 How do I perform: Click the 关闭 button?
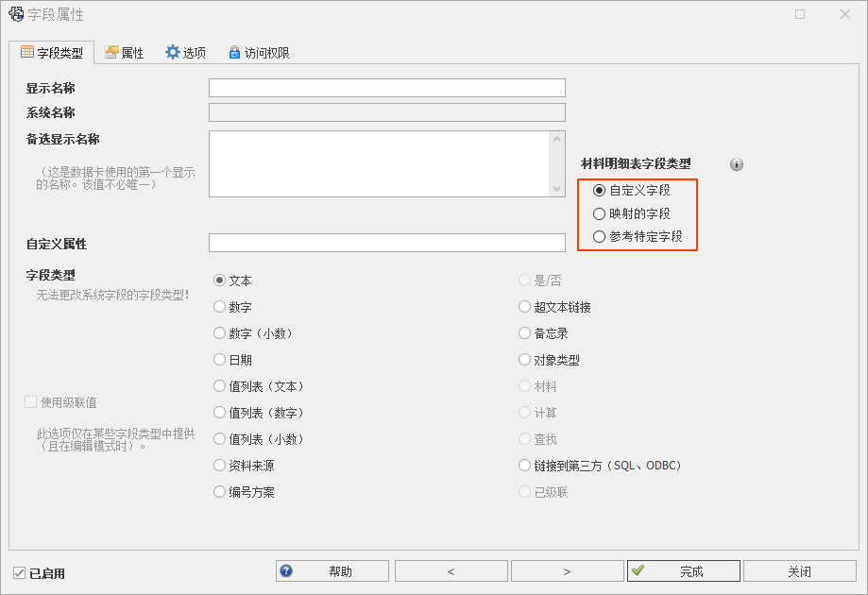800,571
